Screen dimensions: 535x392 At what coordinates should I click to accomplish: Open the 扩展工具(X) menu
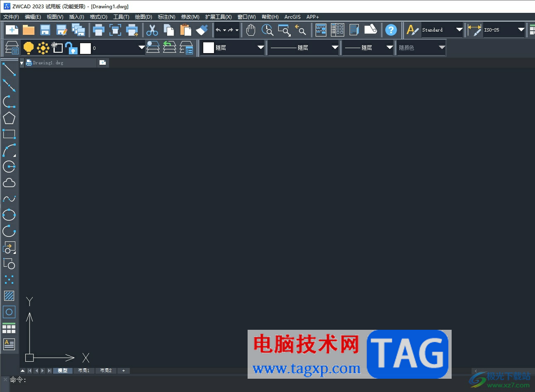click(x=218, y=17)
